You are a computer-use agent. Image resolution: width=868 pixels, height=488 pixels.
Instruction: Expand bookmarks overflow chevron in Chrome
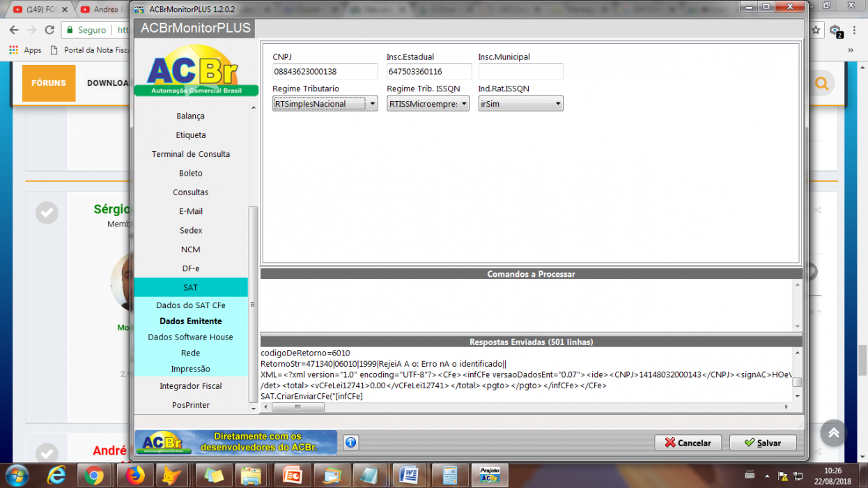coord(851,50)
